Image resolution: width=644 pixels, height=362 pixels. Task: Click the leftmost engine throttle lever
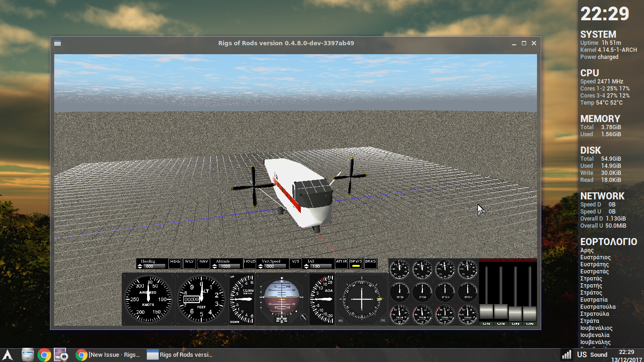click(x=487, y=311)
